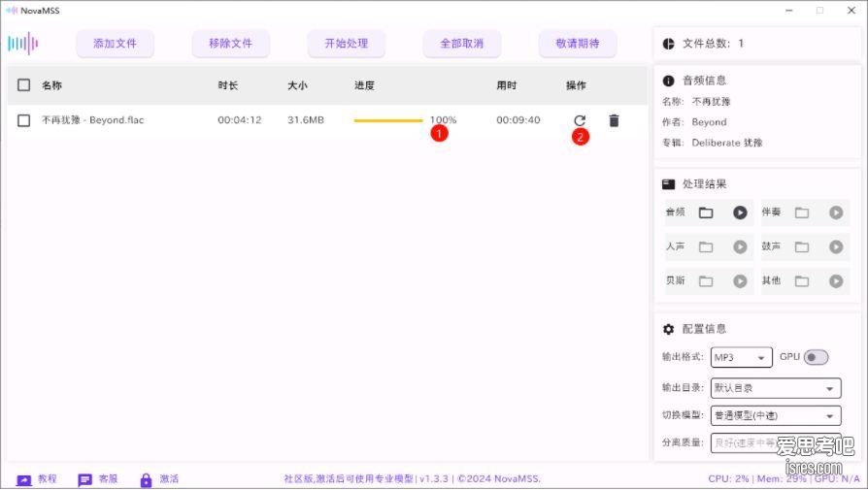
Task: Click the duration value 00:04:12
Action: click(x=239, y=120)
